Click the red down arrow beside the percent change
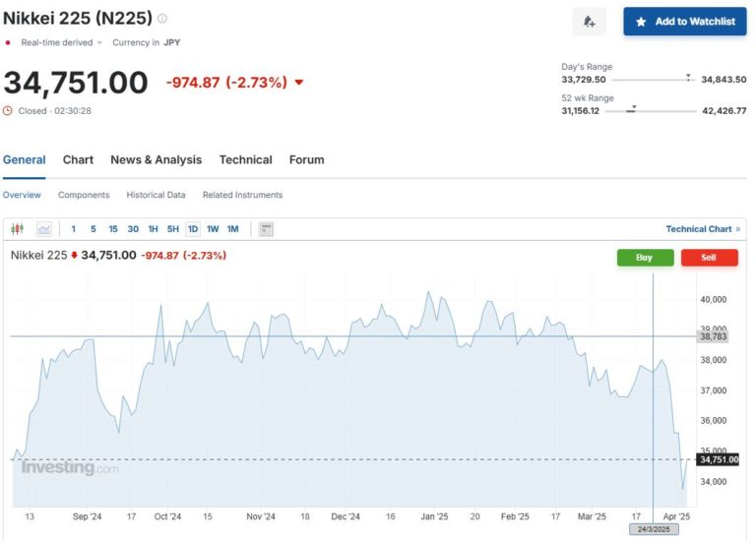Image resolution: width=756 pixels, height=541 pixels. tap(299, 83)
